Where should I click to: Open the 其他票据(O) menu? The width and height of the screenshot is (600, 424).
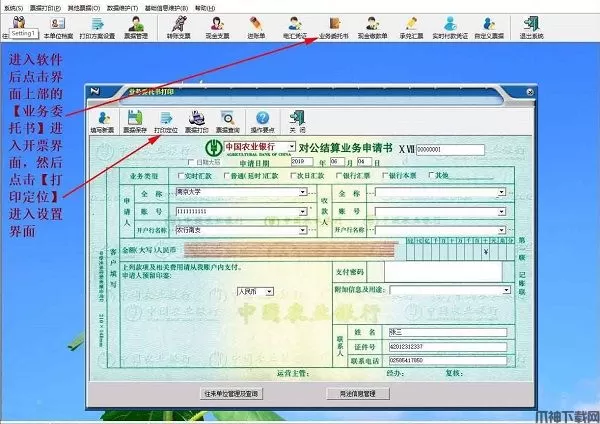[x=84, y=8]
